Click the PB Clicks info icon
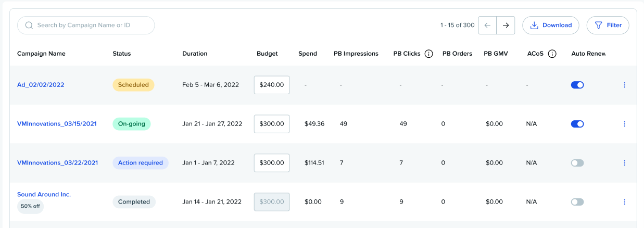 pyautogui.click(x=428, y=54)
